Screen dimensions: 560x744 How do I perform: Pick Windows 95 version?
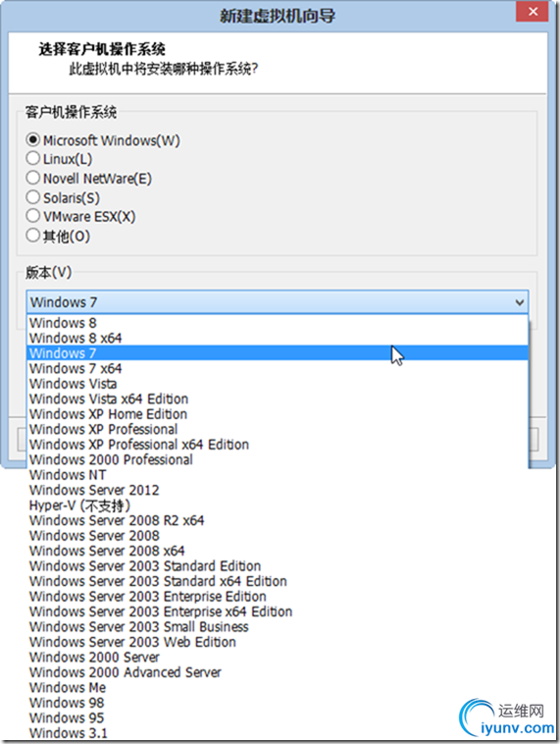click(x=278, y=717)
